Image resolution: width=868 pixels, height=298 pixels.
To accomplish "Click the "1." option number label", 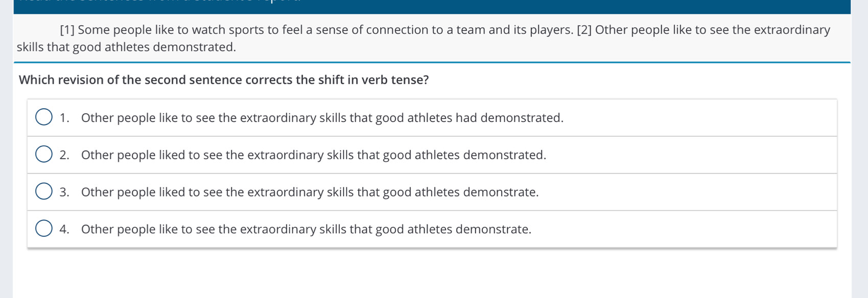I will coord(64,118).
